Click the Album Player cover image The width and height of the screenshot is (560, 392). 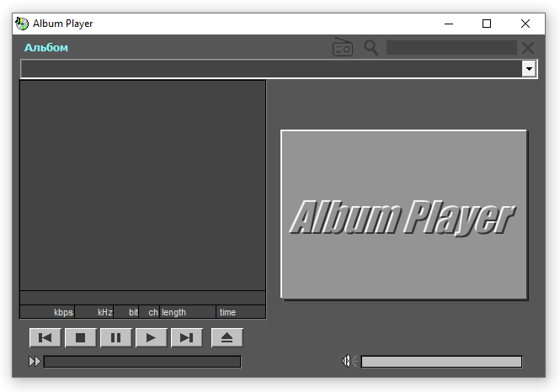(x=404, y=215)
